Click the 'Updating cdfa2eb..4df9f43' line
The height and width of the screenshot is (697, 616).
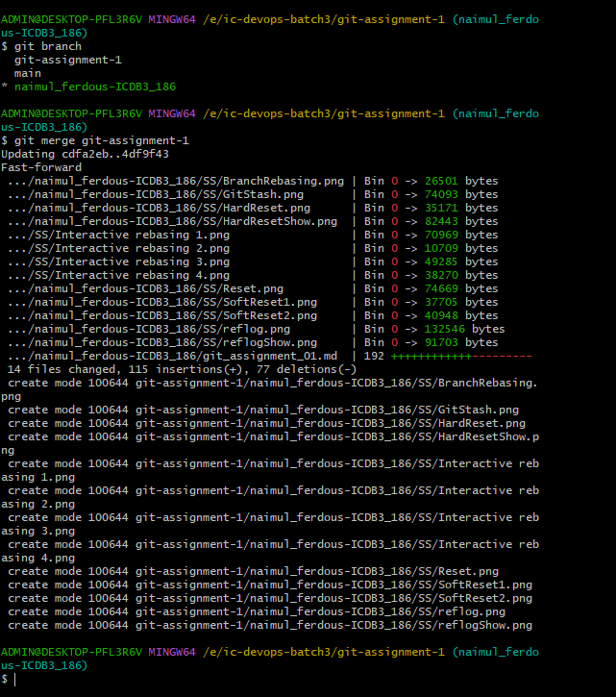(85, 154)
